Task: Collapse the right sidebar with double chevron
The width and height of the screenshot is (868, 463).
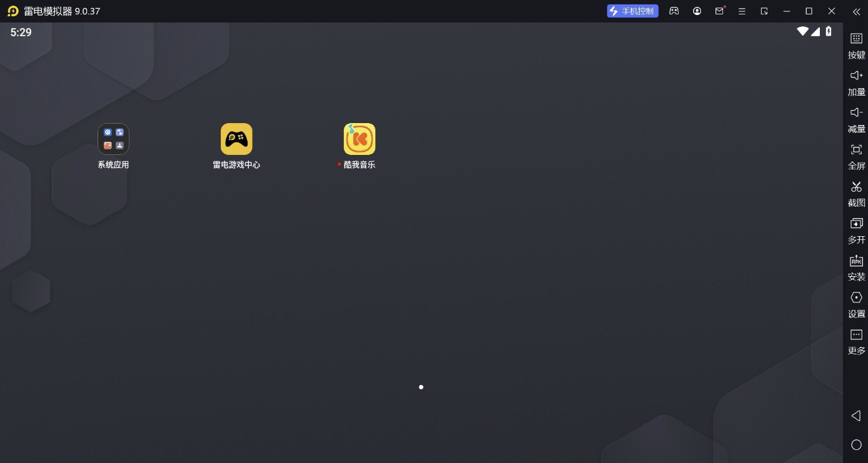Action: [856, 11]
